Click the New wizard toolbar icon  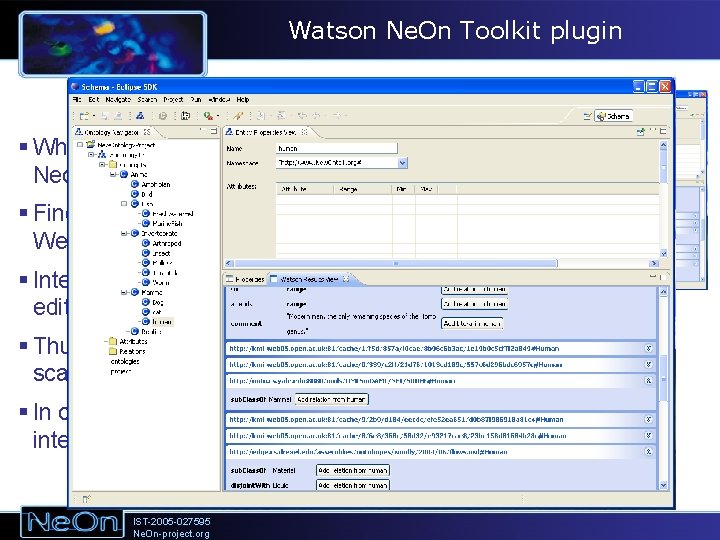click(84, 116)
